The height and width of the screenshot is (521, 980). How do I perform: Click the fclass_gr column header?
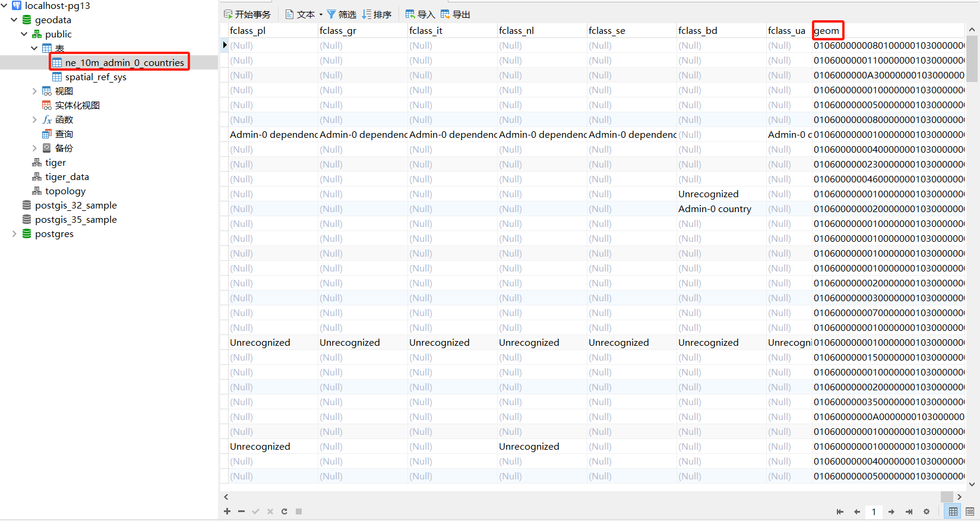pyautogui.click(x=363, y=30)
